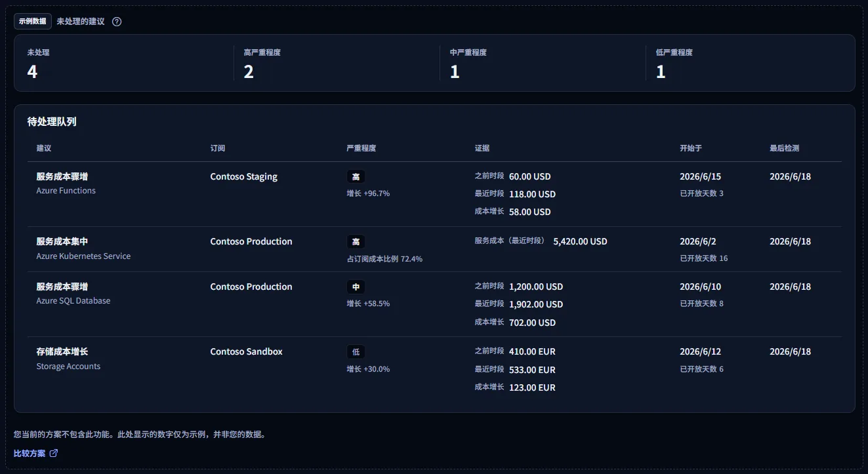Click the 2026/6/15 start date
This screenshot has width=868, height=474.
coord(701,176)
